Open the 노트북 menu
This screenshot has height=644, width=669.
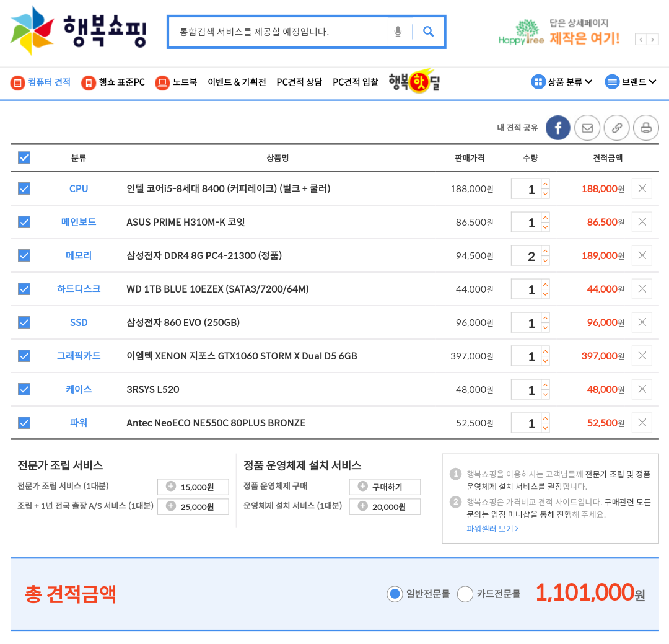[176, 82]
